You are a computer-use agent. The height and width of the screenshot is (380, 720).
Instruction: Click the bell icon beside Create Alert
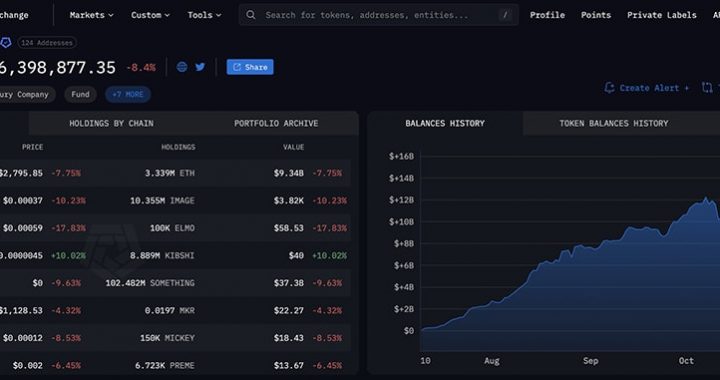coord(609,88)
